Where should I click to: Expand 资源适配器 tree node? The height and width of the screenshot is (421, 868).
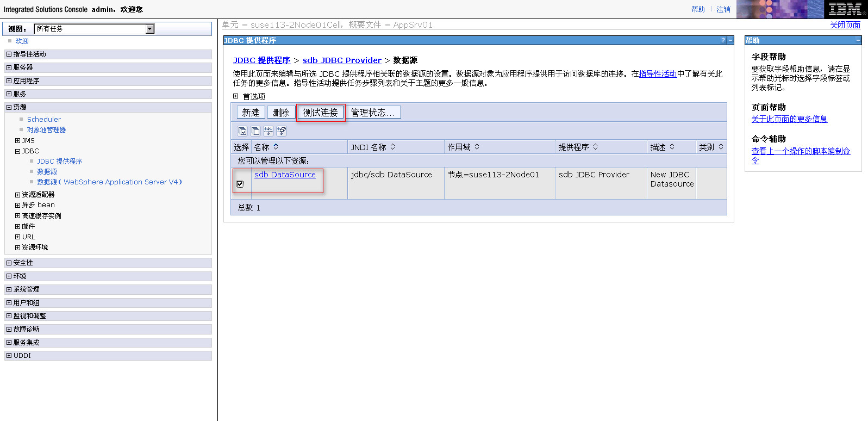17,195
